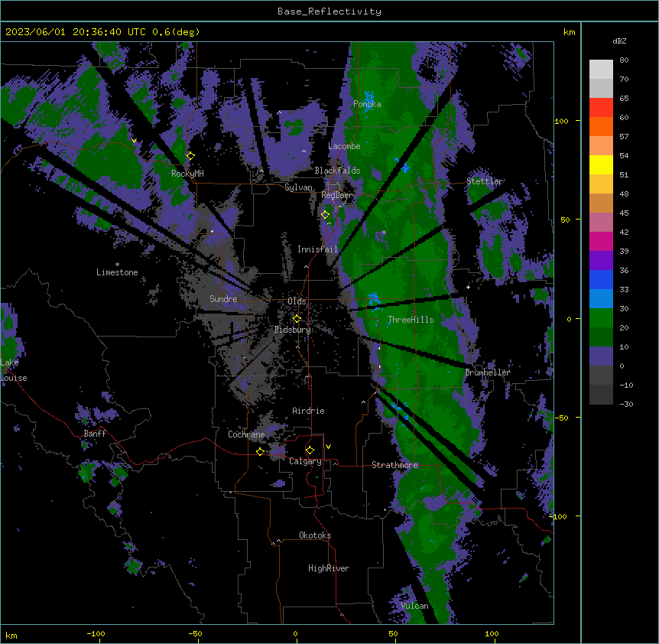The image size is (659, 644).
Task: Click the Ponoka city label
Action: pos(367,104)
